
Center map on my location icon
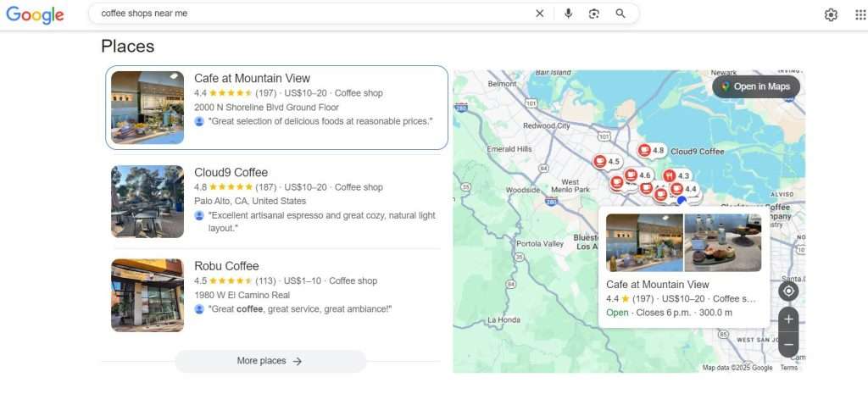(x=788, y=291)
